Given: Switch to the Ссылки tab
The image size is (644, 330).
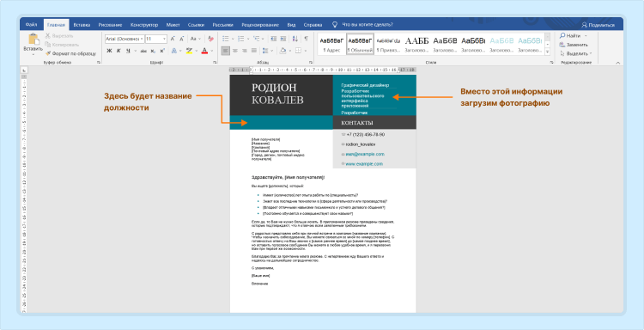Looking at the screenshot, I should point(196,25).
